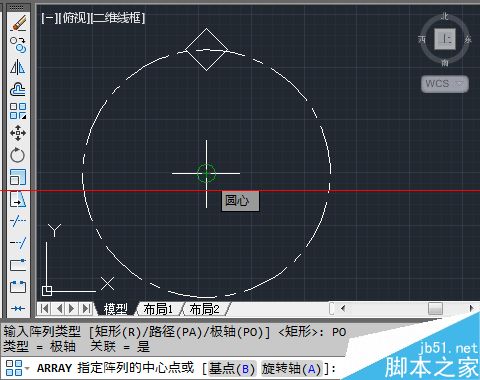The height and width of the screenshot is (380, 480).
Task: Click the green circle center snap marker
Action: [206, 173]
